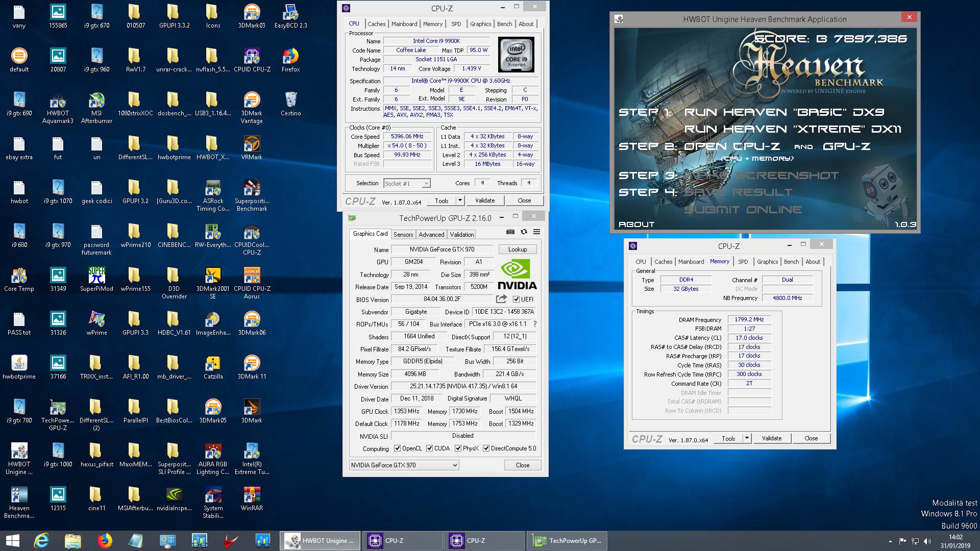The width and height of the screenshot is (980, 551).
Task: Open the Cestino recycle bin
Action: coord(290,104)
